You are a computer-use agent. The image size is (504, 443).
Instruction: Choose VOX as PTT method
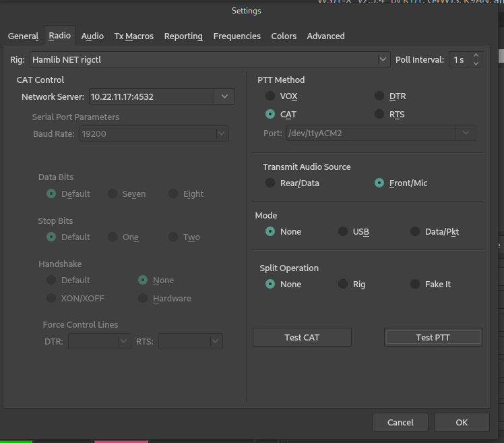click(x=281, y=96)
